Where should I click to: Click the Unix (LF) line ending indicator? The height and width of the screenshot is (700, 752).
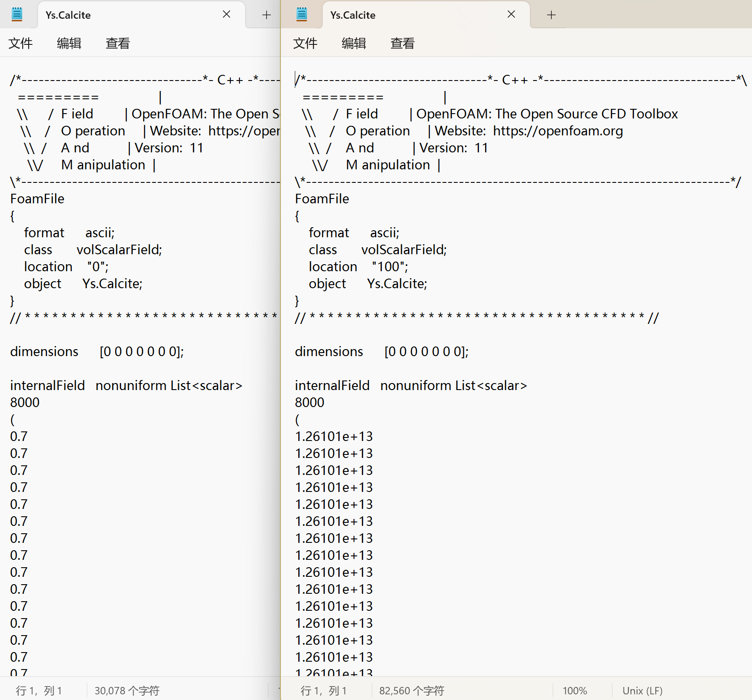coord(642,691)
